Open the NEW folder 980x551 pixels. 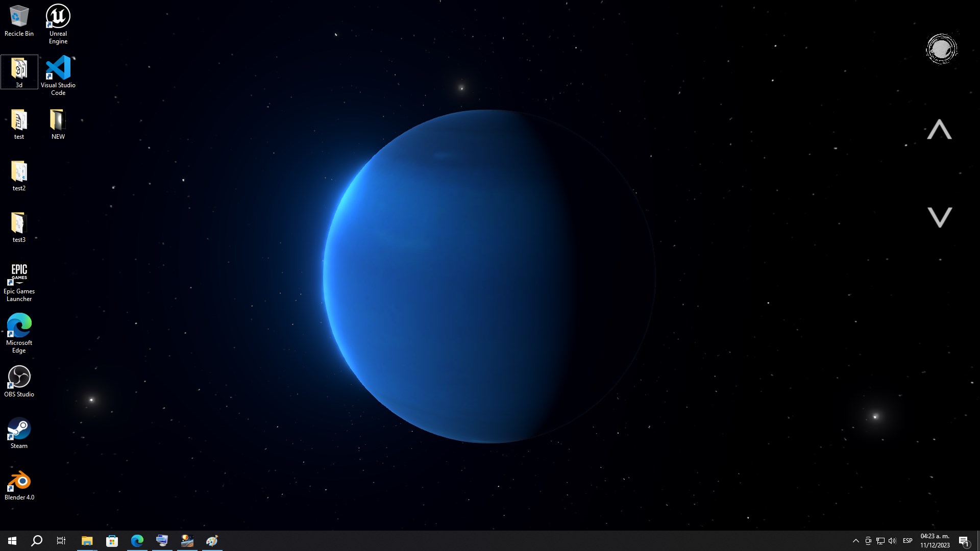[58, 121]
